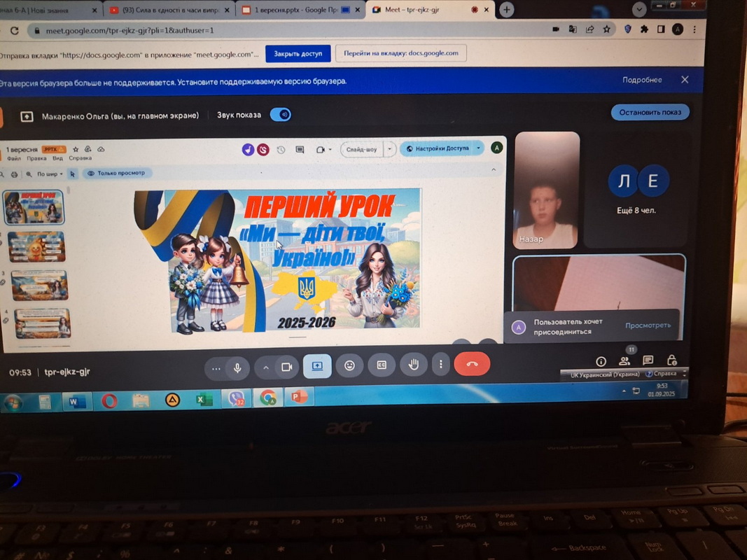Open meeting details info icon
The height and width of the screenshot is (560, 747).
601,361
